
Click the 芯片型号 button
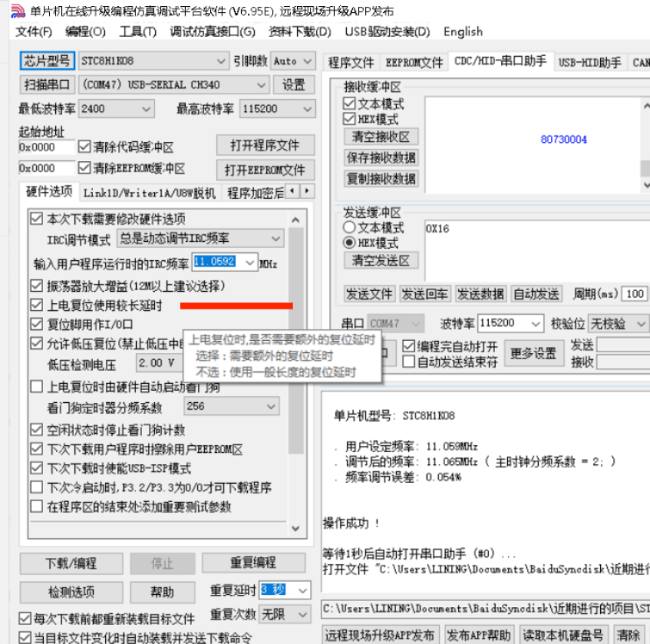tap(48, 61)
